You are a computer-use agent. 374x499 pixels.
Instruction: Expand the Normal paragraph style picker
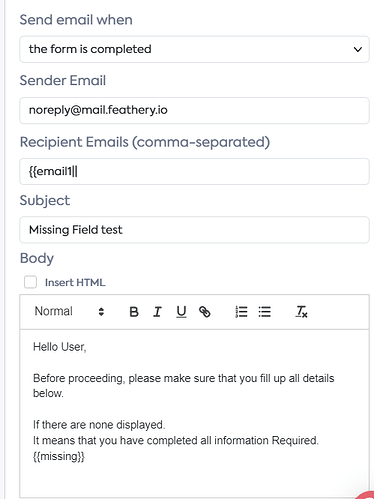(x=70, y=311)
